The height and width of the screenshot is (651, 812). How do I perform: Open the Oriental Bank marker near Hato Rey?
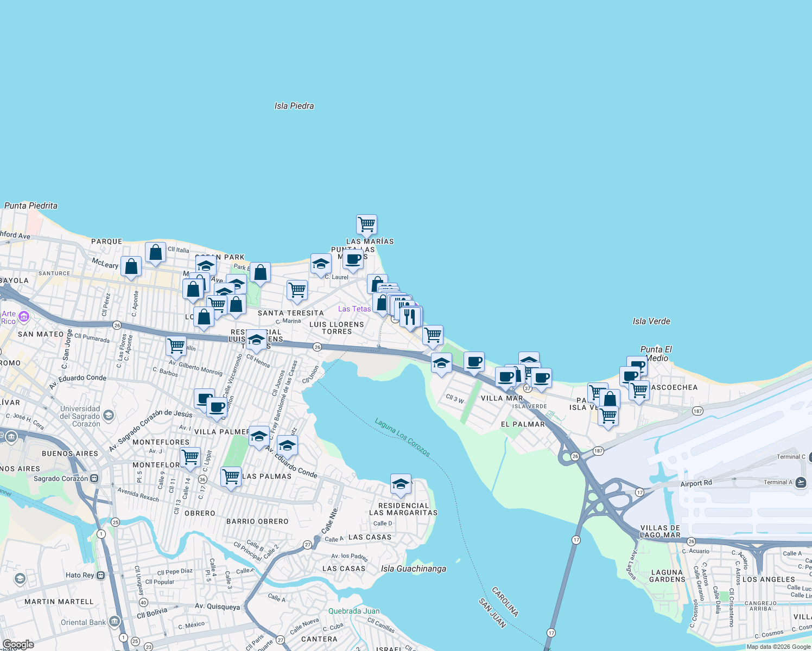(115, 622)
